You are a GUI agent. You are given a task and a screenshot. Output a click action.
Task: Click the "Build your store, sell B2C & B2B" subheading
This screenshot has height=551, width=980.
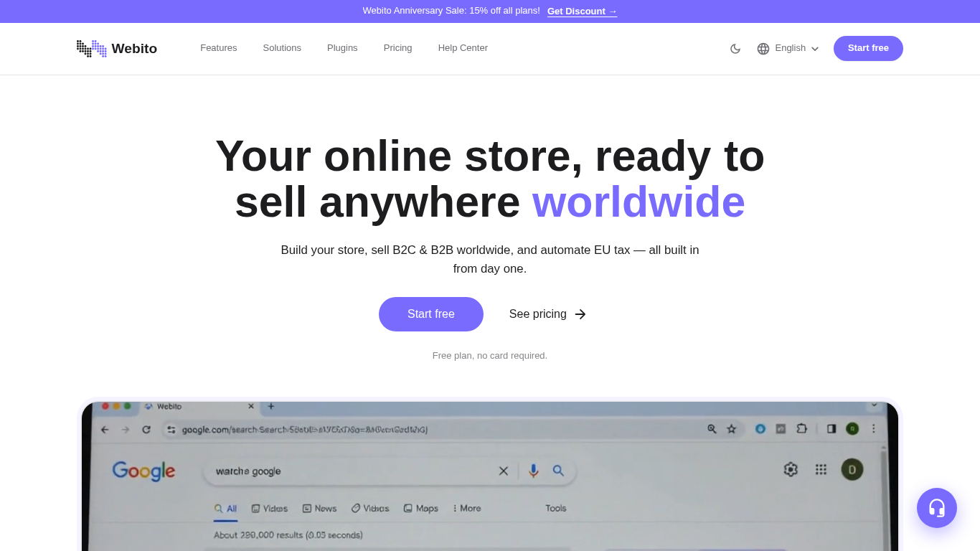point(490,260)
